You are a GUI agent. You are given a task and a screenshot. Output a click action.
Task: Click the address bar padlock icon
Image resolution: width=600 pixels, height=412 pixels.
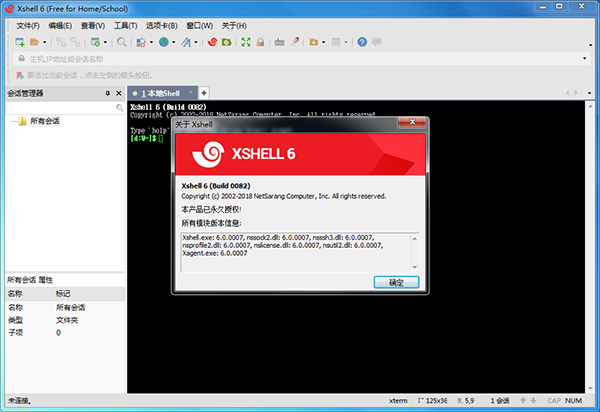21,59
